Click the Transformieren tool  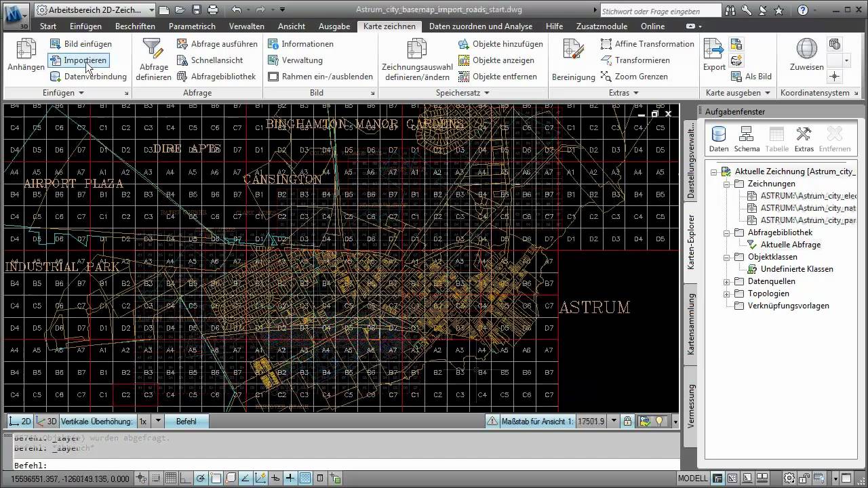point(635,60)
